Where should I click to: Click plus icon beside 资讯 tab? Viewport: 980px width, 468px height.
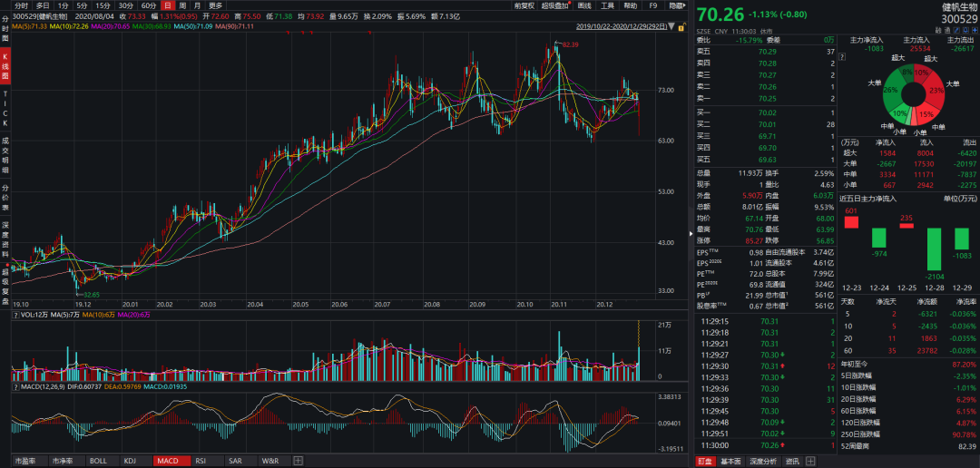tap(812, 461)
